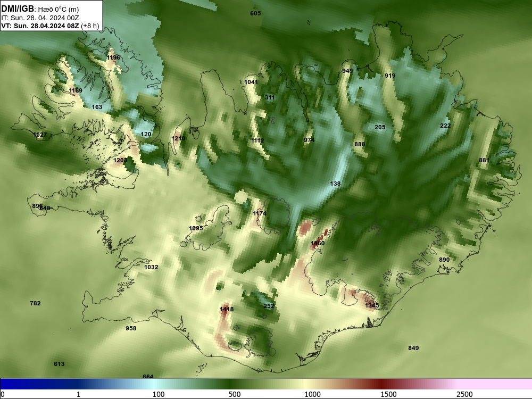The width and height of the screenshot is (532, 399).
Task: Click the 1203 value on the map
Action: 120,160
